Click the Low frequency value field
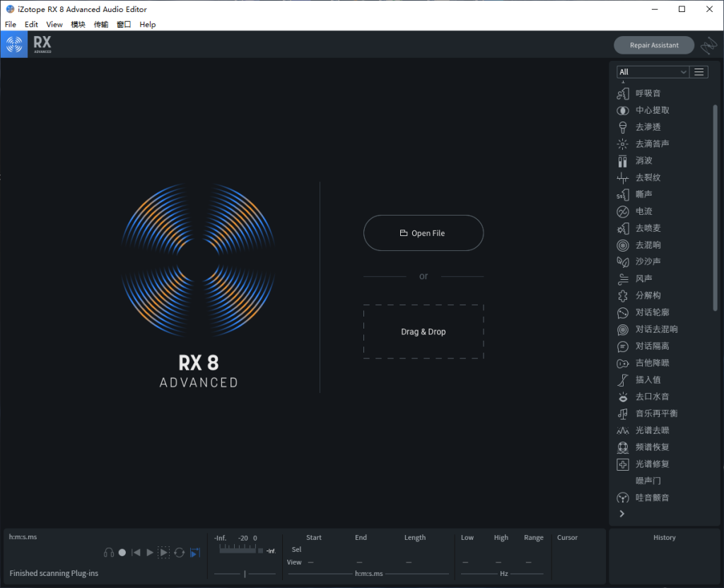 pos(465,562)
